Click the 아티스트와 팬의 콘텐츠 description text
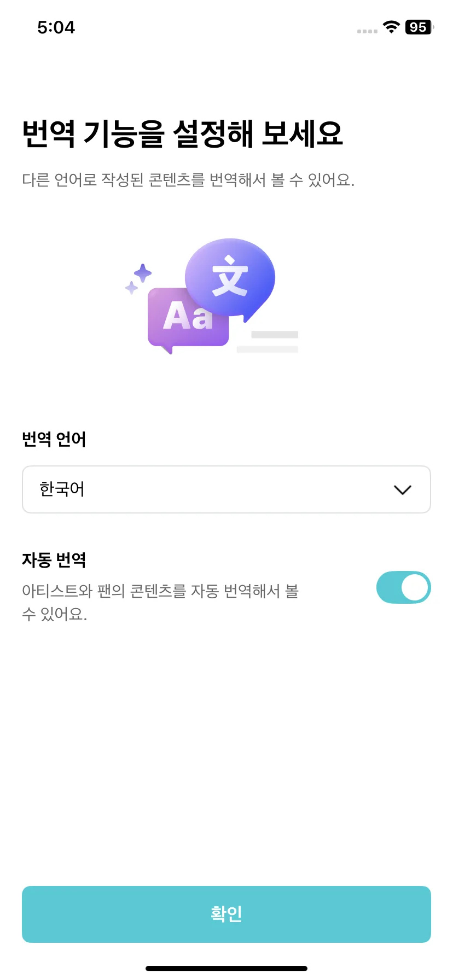The image size is (453, 980). (x=160, y=602)
